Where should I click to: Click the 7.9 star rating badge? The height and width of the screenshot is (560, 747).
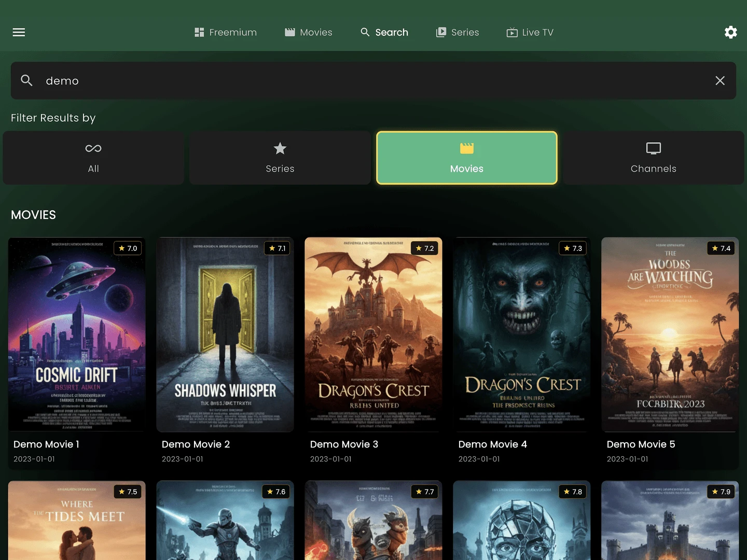[x=721, y=492]
